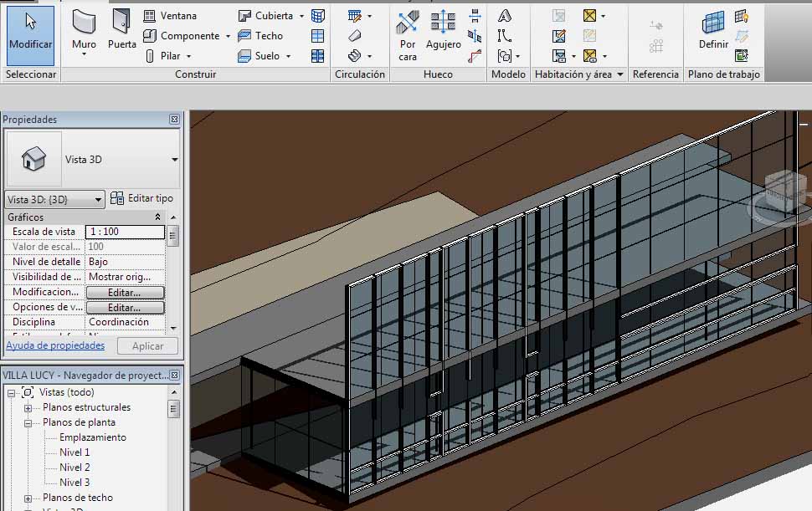The height and width of the screenshot is (511, 812).
Task: Collapse the Gráficos properties section
Action: tap(158, 217)
